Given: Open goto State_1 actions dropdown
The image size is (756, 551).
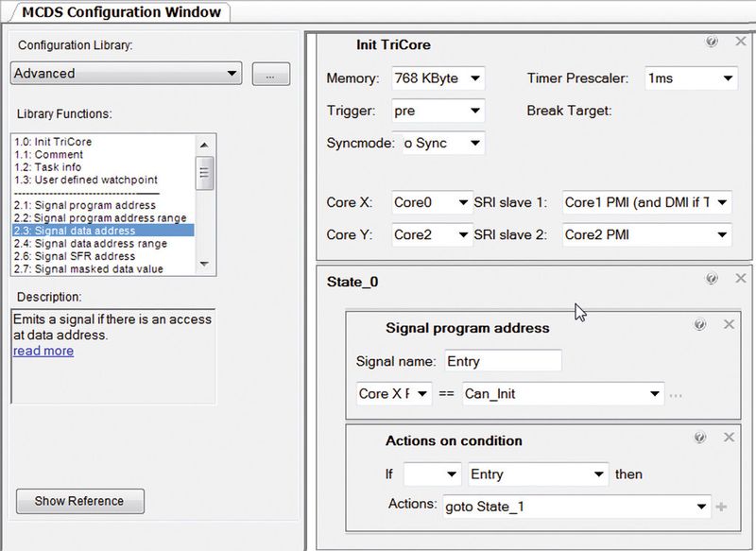Looking at the screenshot, I should [x=576, y=507].
